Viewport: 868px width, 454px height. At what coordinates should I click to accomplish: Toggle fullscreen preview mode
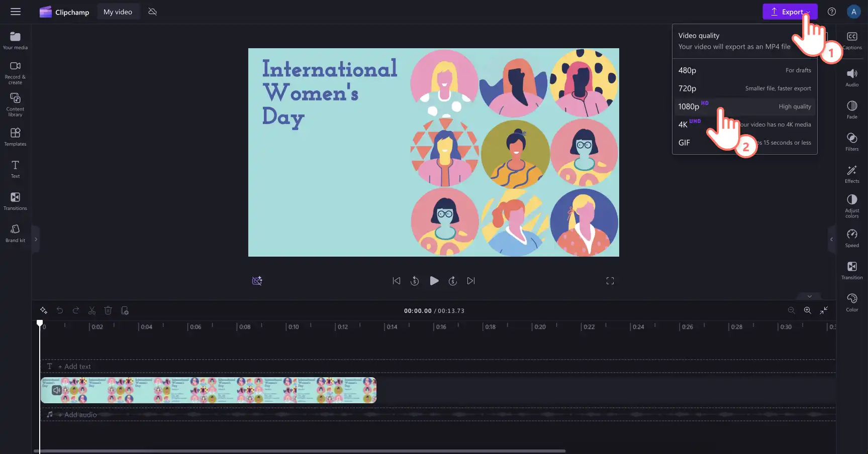pyautogui.click(x=610, y=281)
